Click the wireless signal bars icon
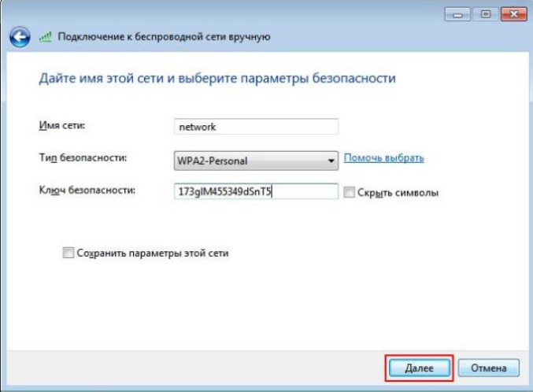 [x=45, y=37]
